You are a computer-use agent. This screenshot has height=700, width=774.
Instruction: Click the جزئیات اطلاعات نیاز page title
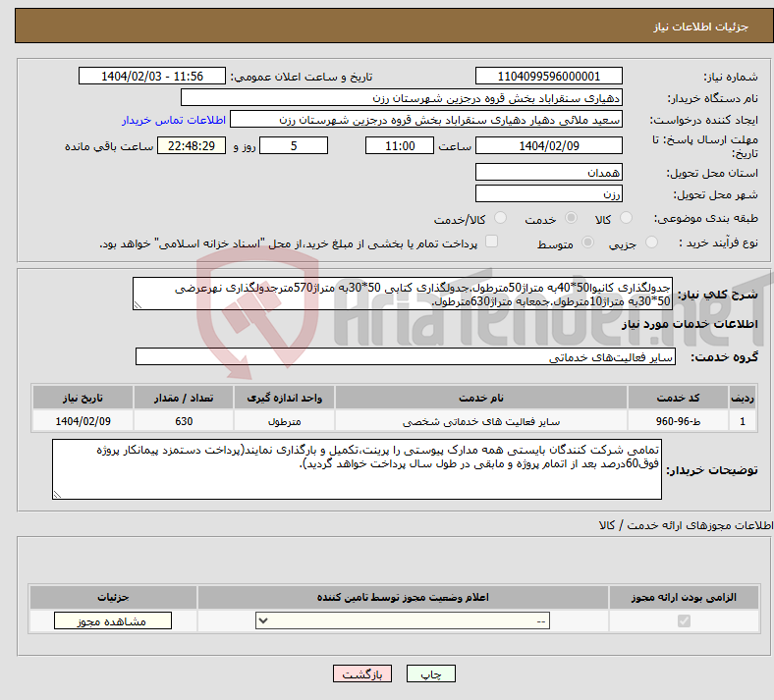pos(701,27)
